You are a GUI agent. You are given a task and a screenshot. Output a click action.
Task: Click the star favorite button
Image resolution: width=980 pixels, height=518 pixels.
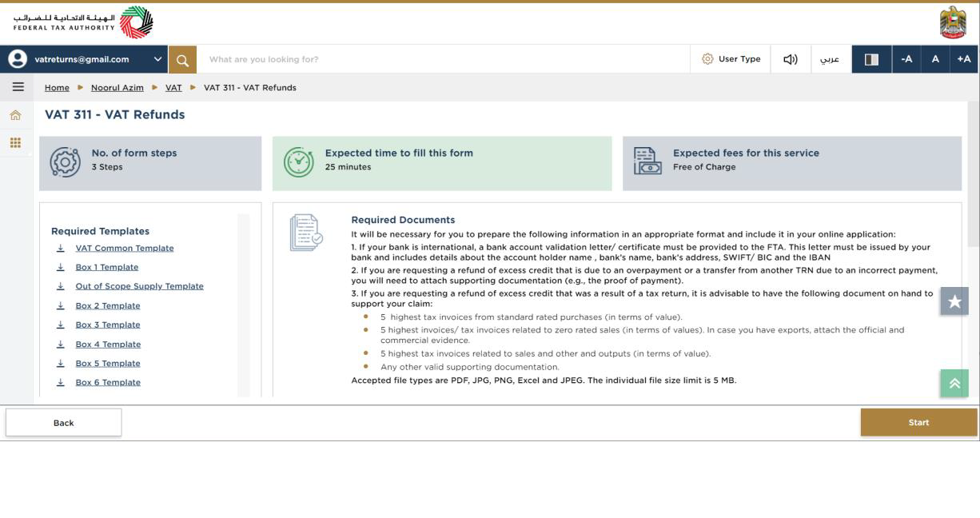pos(954,301)
